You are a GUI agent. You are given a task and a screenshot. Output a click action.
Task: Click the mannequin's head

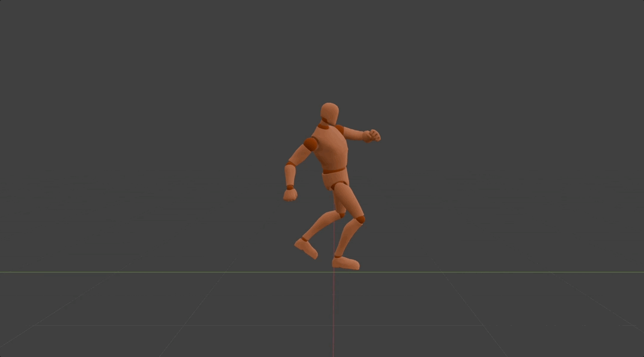point(329,113)
